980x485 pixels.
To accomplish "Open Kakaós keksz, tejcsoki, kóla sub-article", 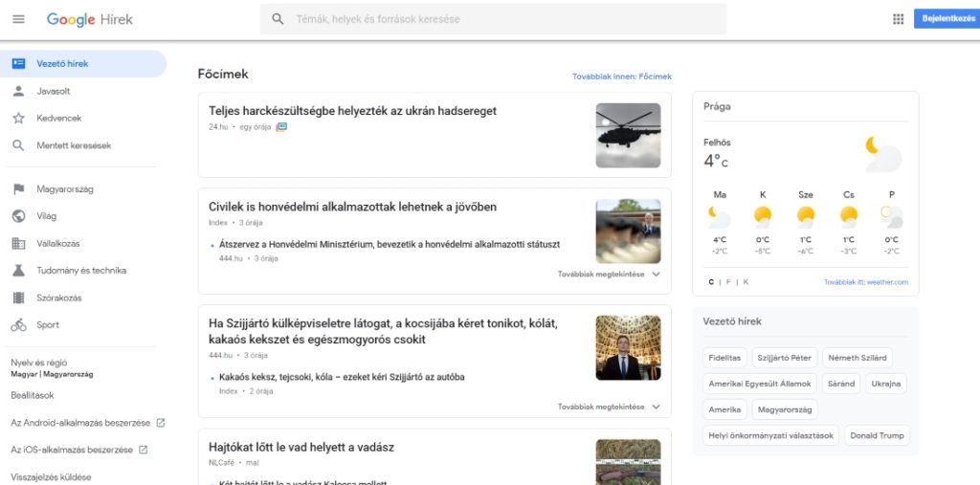I will tap(342, 378).
